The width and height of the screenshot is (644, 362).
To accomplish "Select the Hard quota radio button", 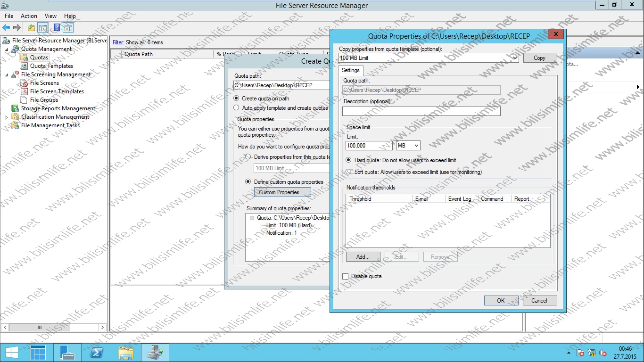I will click(349, 160).
